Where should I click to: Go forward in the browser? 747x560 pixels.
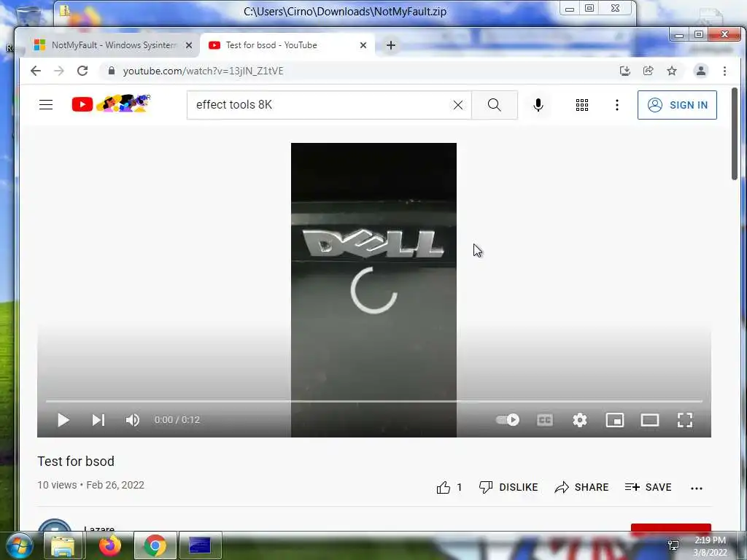click(59, 71)
